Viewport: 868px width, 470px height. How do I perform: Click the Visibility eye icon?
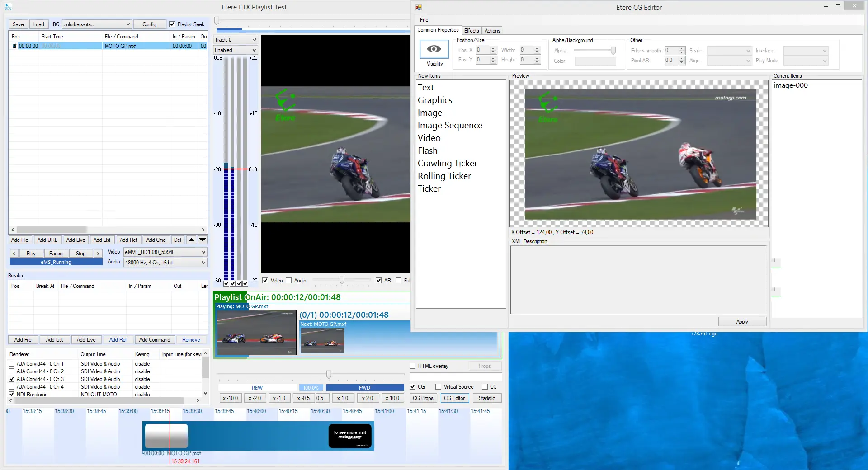point(434,49)
